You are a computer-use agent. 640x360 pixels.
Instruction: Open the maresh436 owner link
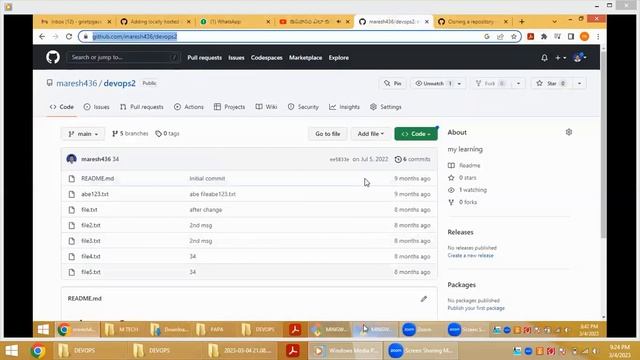point(77,83)
